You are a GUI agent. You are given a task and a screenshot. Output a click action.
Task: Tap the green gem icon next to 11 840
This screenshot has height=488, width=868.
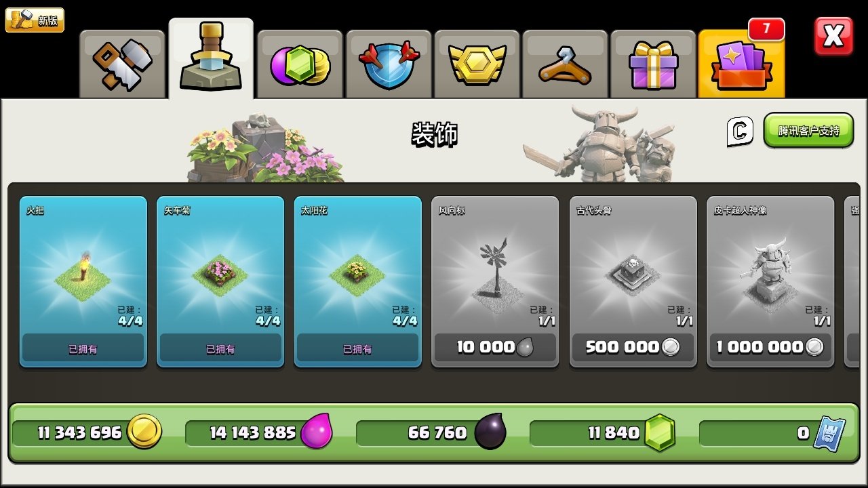(x=660, y=432)
